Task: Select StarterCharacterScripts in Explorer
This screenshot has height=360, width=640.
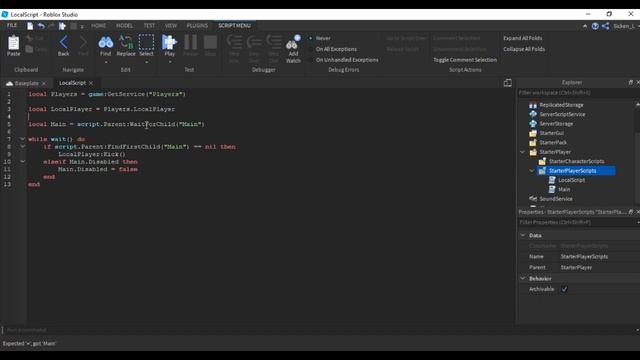Action: [576, 161]
